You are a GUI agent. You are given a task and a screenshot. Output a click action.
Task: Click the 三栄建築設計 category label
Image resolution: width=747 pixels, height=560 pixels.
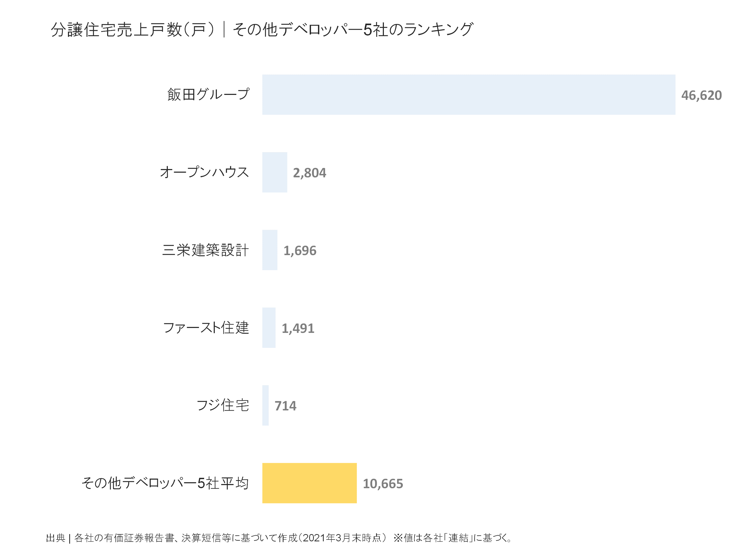205,250
